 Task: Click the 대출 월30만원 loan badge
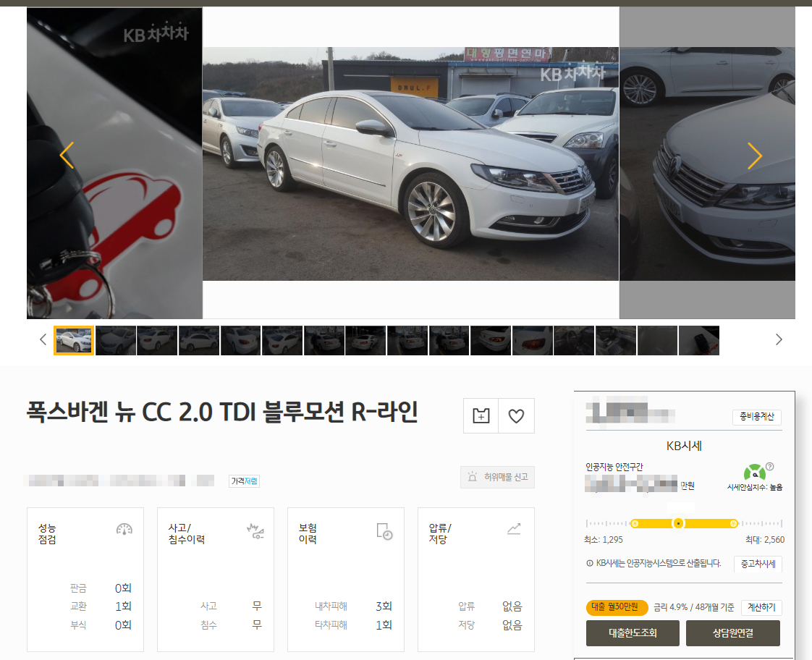(617, 607)
